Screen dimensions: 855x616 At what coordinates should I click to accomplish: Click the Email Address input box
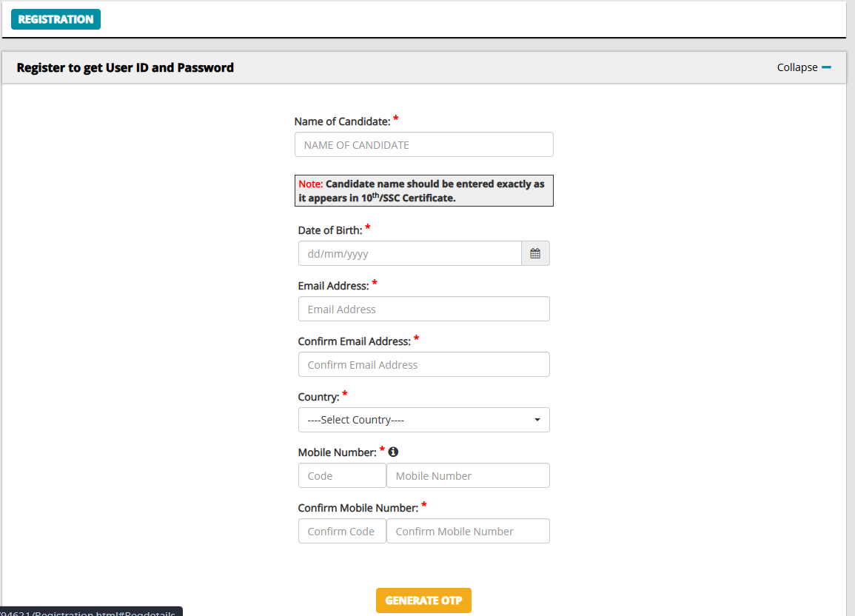click(x=423, y=309)
